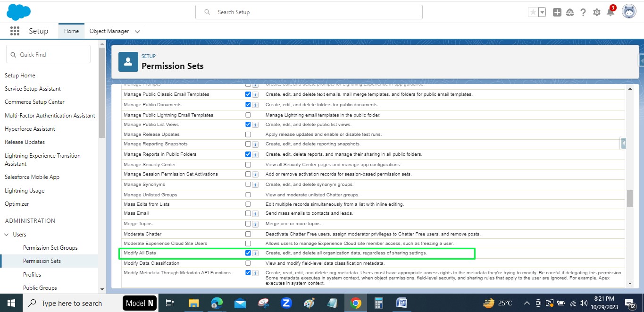This screenshot has width=644, height=312.
Task: Click info icon for Manage Reporting Snapshots
Action: coord(255,144)
